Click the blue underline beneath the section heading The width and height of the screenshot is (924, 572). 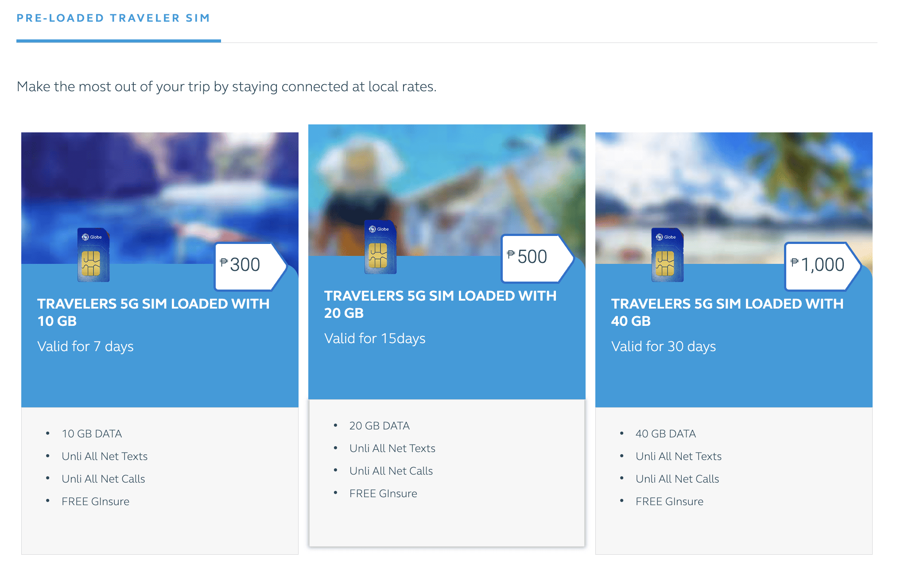tap(119, 41)
